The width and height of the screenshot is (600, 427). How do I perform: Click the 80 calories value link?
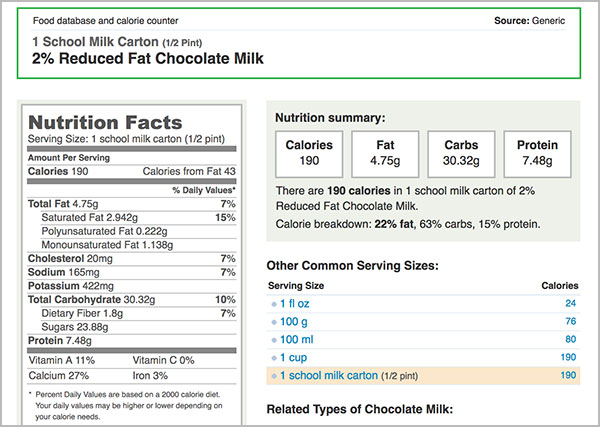tap(571, 339)
